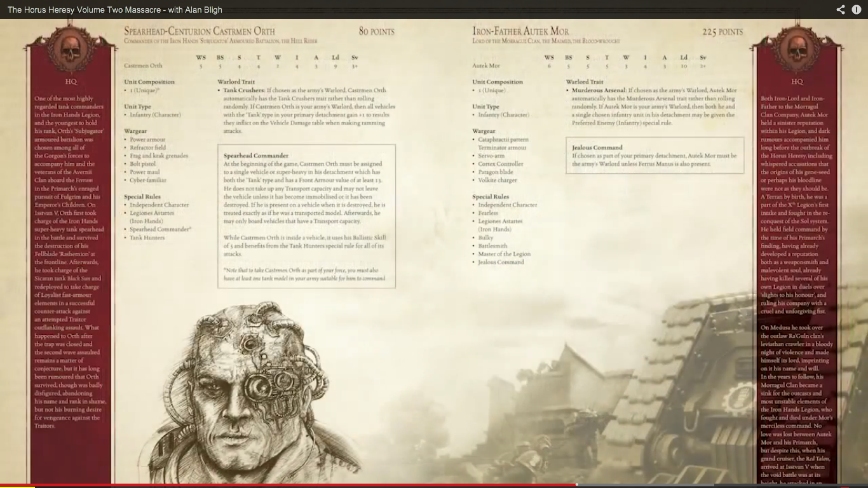Select the "Bolt pistol" wargear entry
The image size is (868, 488).
click(143, 164)
